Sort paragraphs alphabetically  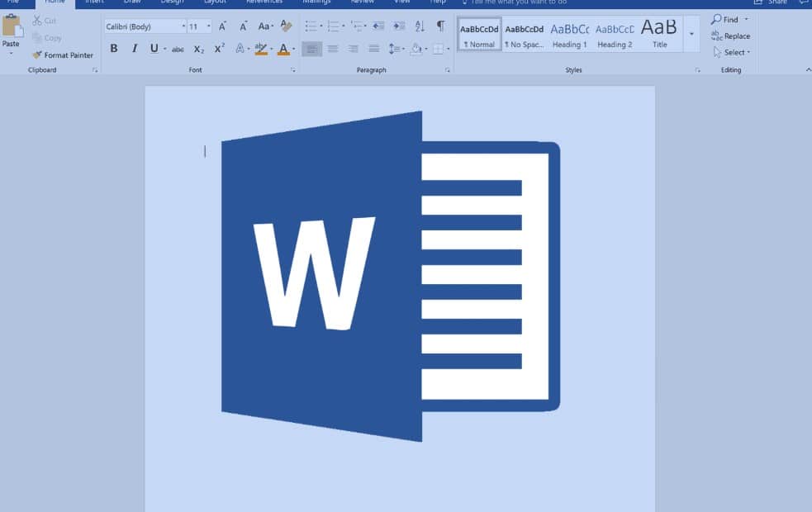click(x=420, y=26)
